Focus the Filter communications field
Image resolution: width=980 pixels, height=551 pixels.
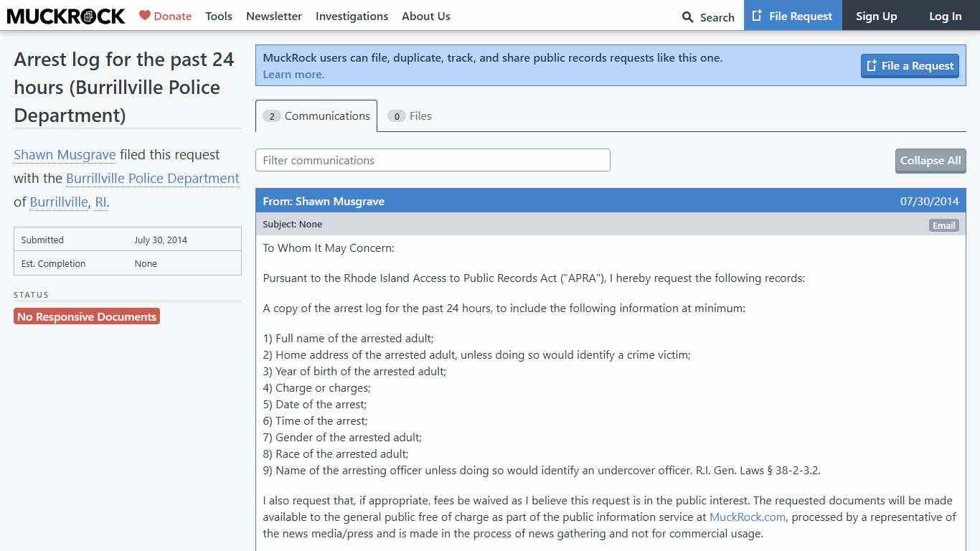pyautogui.click(x=433, y=160)
